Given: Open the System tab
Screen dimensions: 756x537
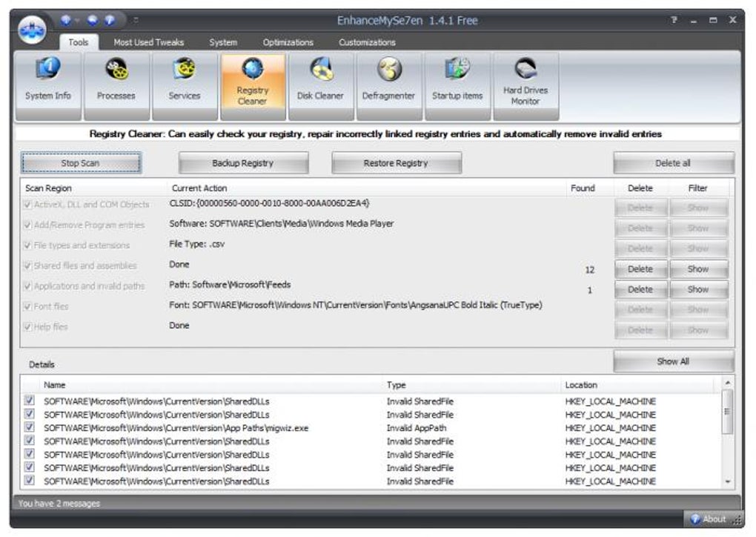Looking at the screenshot, I should point(223,42).
